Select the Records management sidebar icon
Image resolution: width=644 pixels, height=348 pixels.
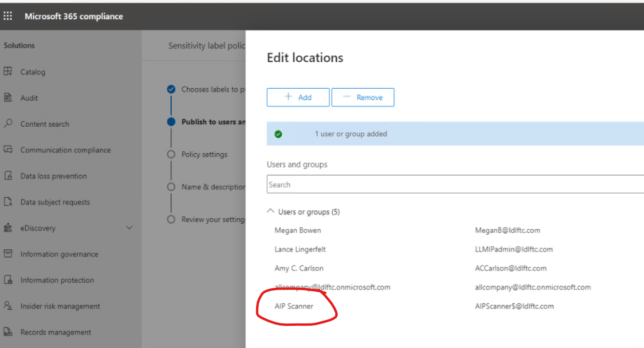click(x=8, y=332)
